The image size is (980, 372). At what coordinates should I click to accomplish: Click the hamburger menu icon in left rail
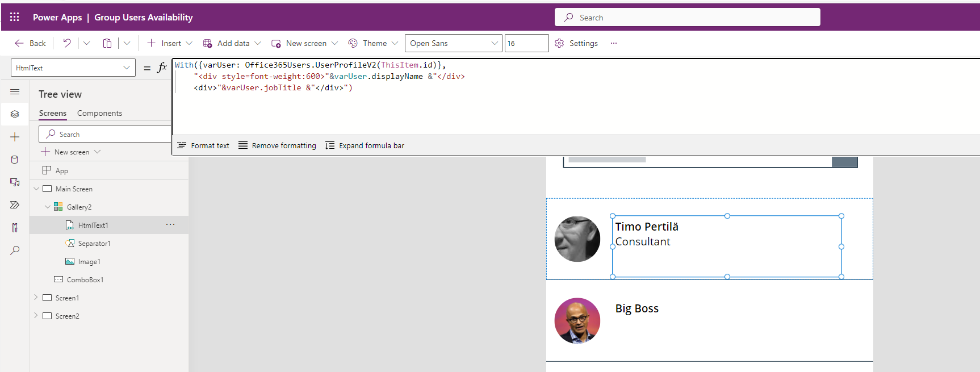click(x=15, y=91)
